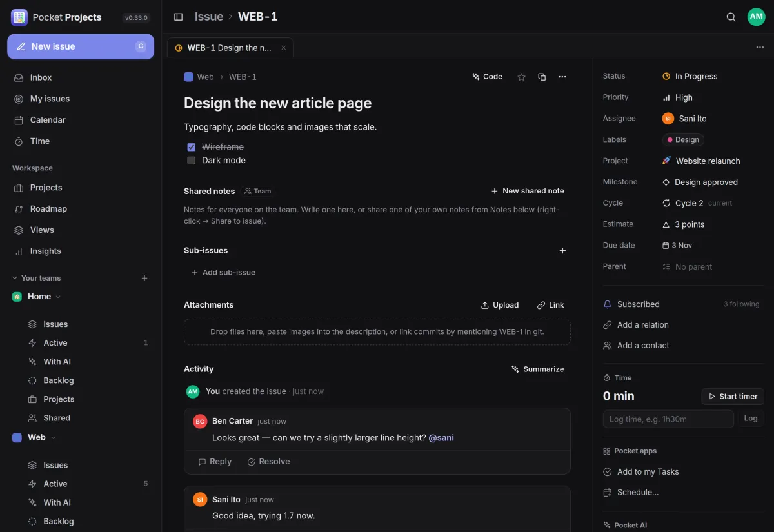Collapse the Your teams section
The width and height of the screenshot is (774, 532).
[x=36, y=278]
